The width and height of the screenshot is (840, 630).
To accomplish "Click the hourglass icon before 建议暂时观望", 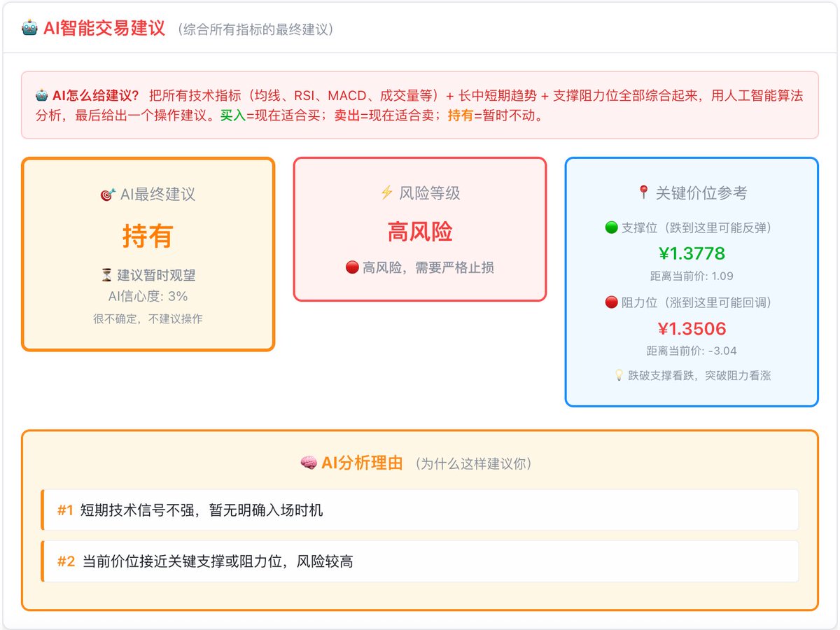I will 107,275.
